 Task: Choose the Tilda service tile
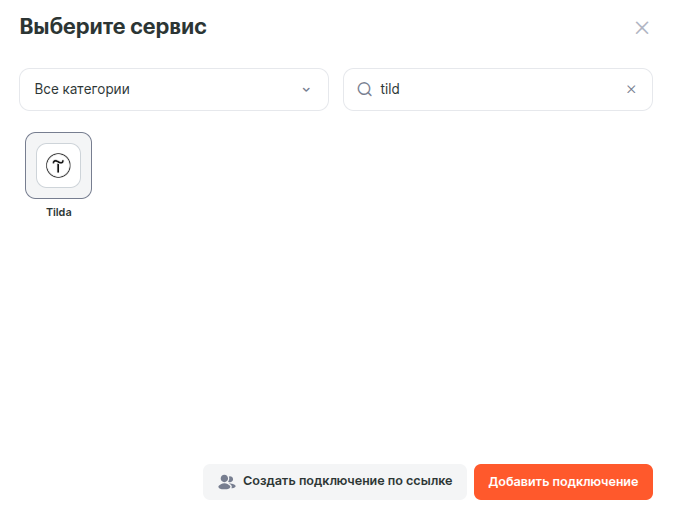(x=58, y=175)
